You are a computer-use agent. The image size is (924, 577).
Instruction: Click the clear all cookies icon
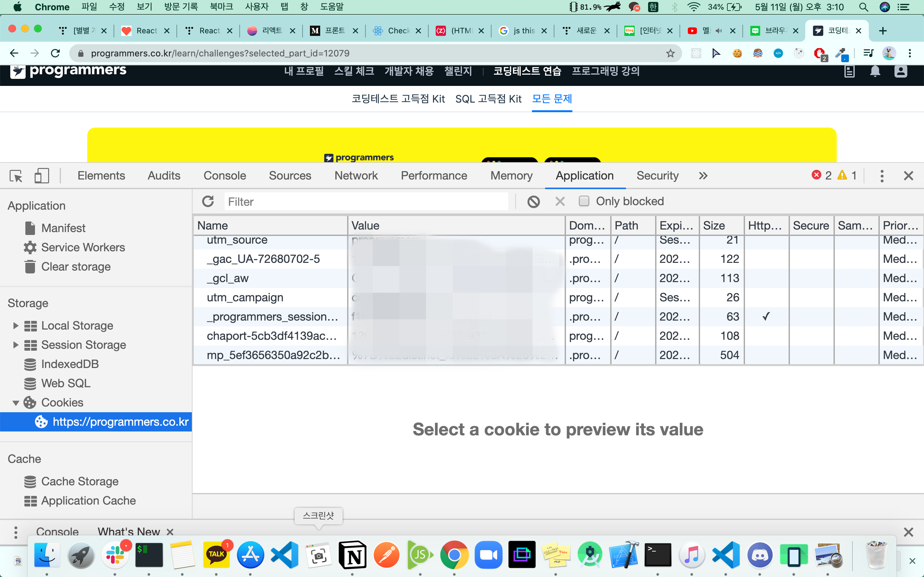pos(534,202)
